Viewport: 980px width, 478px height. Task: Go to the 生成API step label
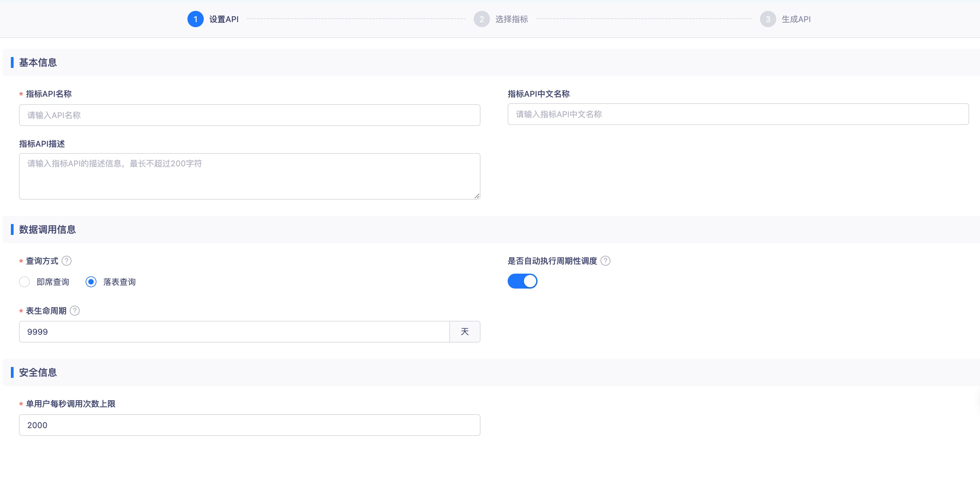click(796, 19)
